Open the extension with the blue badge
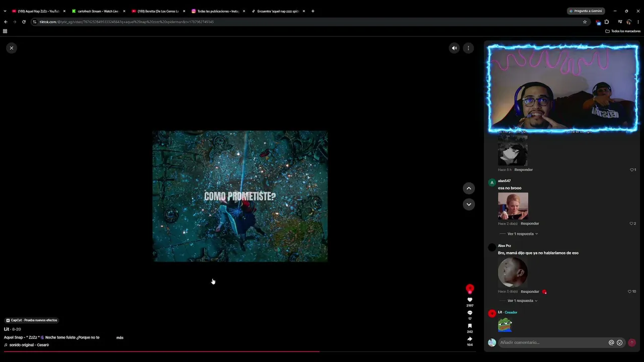The width and height of the screenshot is (644, 362). tap(598, 22)
